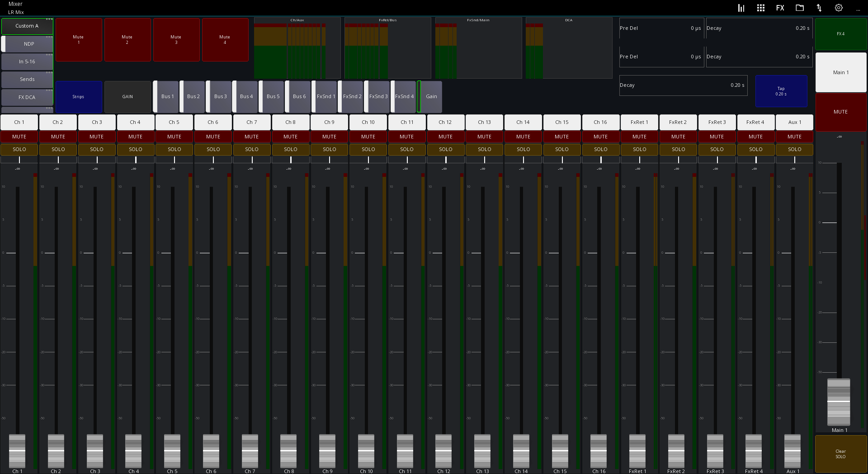Select the GAIN button in the strips row
Image resolution: width=868 pixels, height=474 pixels.
pos(127,97)
